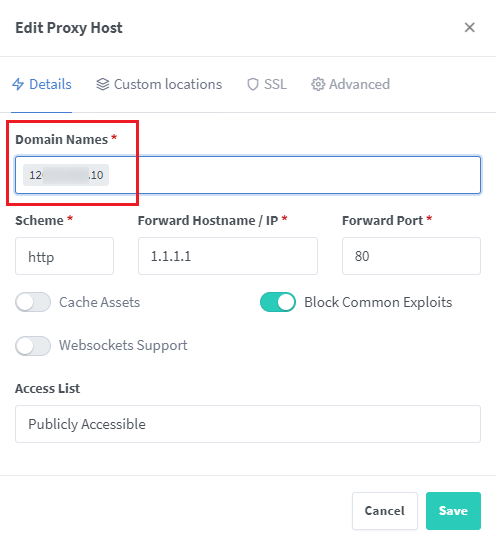Enable the Cache Assets switch
This screenshot has width=496, height=545.
33,302
